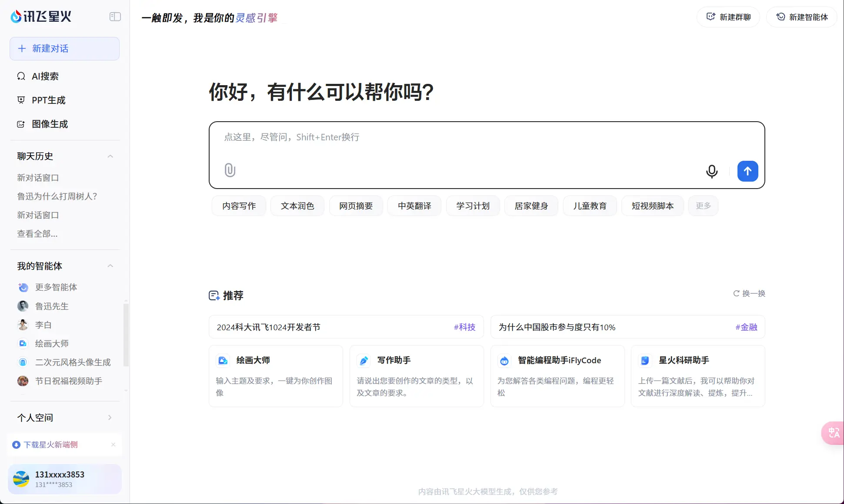Select the 内容写作 prompt chip
This screenshot has width=844, height=504.
[x=239, y=206]
